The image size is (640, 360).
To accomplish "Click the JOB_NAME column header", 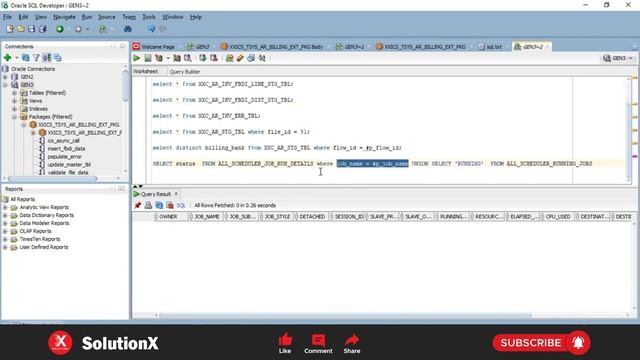I will (x=207, y=216).
